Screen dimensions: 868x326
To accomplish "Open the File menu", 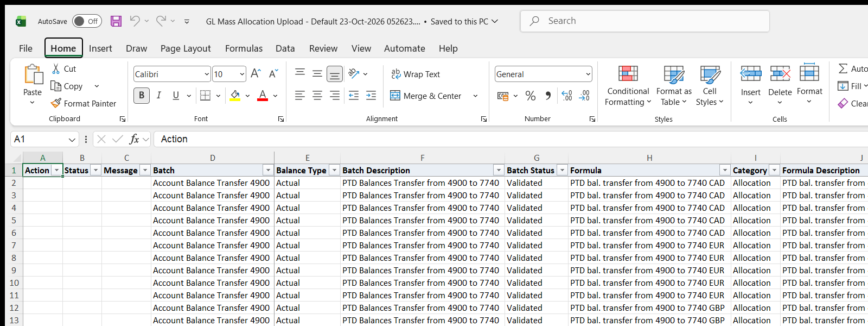I will pyautogui.click(x=25, y=48).
